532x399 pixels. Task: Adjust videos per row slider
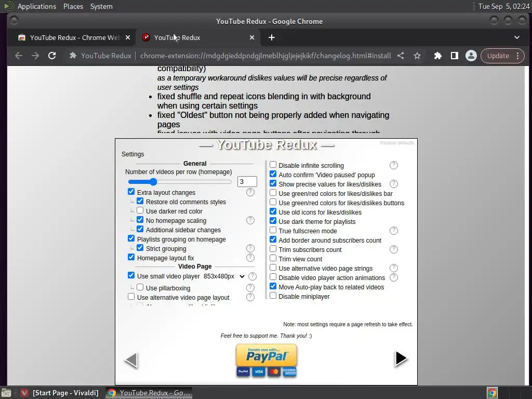pyautogui.click(x=179, y=182)
